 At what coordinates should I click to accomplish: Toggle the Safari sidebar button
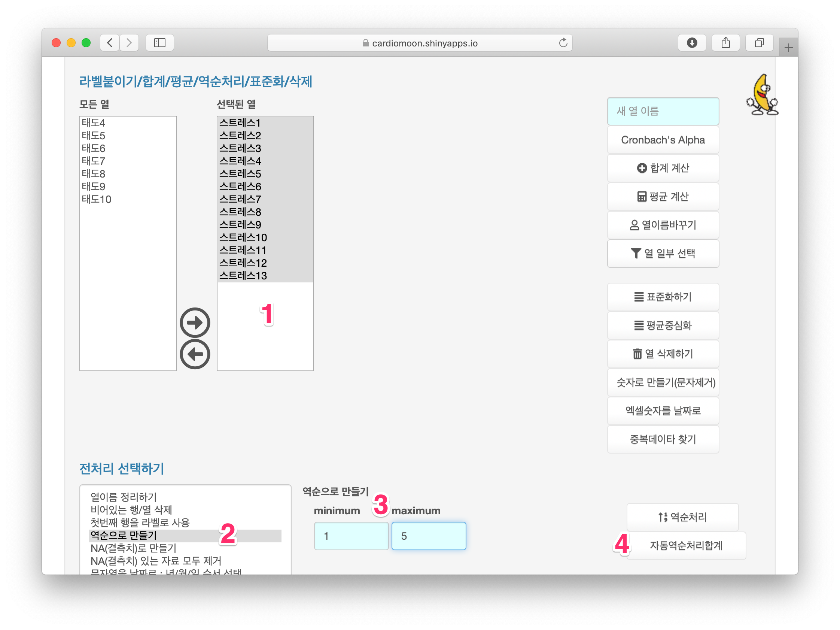click(160, 43)
